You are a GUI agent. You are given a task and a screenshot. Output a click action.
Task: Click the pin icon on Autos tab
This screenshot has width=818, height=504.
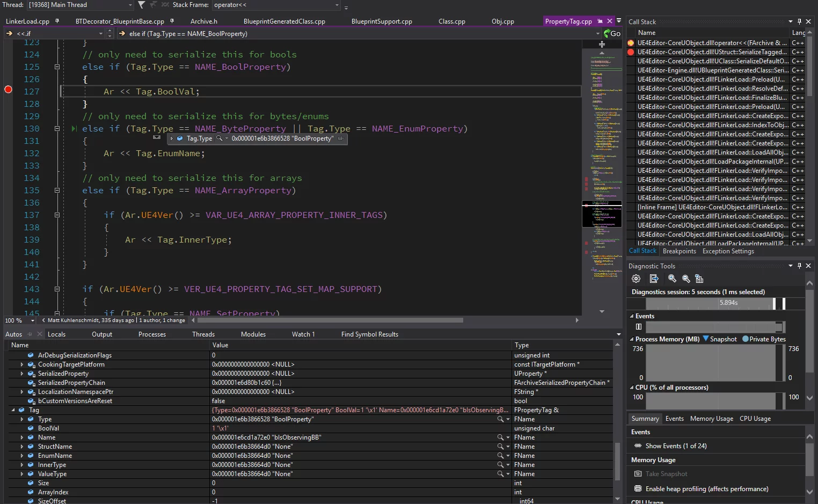pyautogui.click(x=30, y=334)
